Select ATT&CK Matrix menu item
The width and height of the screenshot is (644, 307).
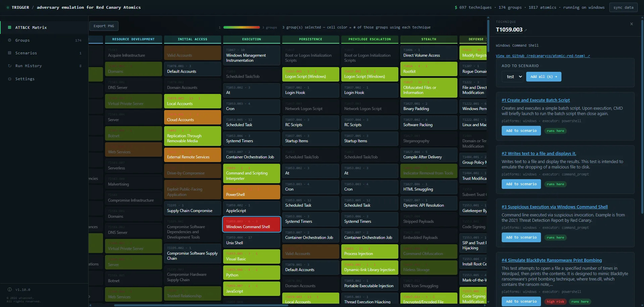pyautogui.click(x=44, y=28)
